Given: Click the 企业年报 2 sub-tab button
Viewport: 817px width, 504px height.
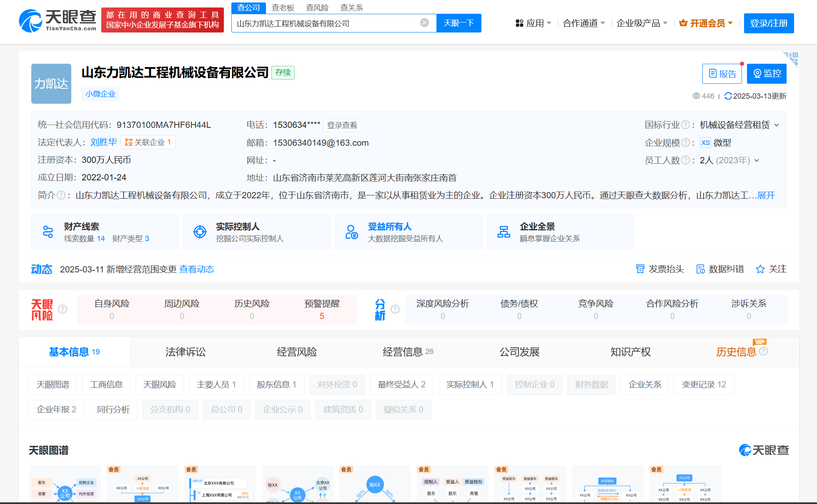Looking at the screenshot, I should point(56,410).
